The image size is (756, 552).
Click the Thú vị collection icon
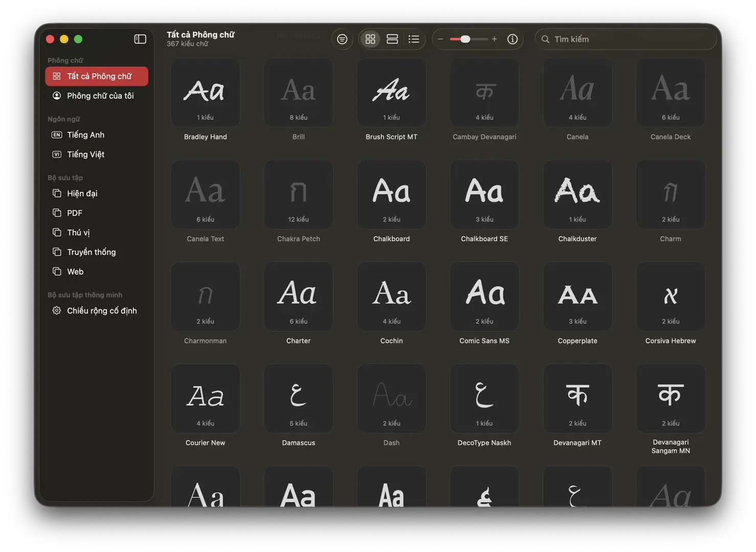click(x=57, y=232)
